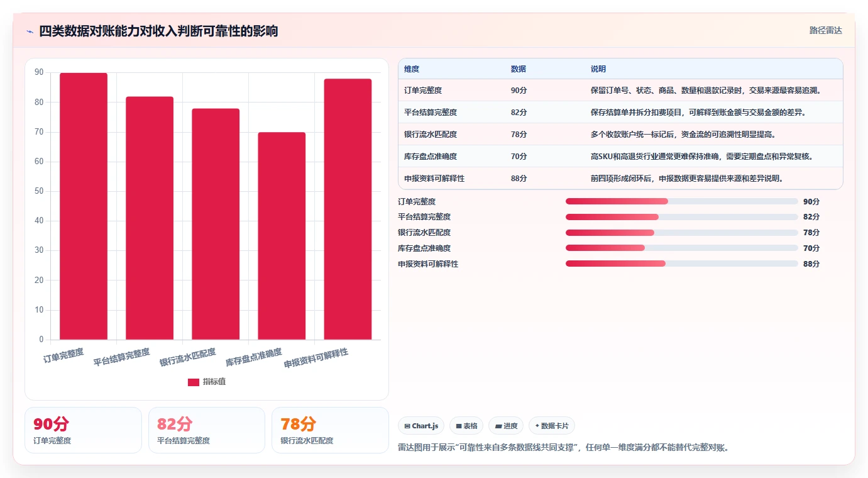Click the 银行流水匹配度 progress bar
This screenshot has height=478, width=868.
point(681,233)
